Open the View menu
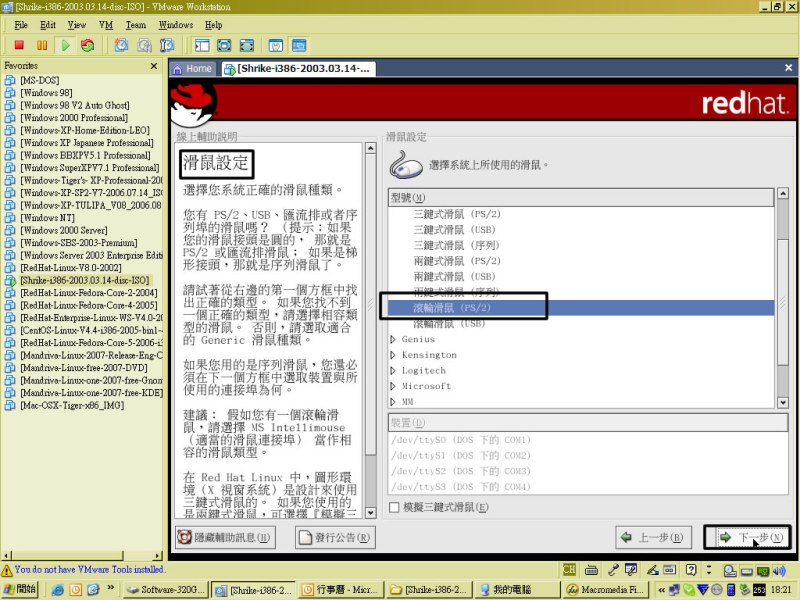This screenshot has width=800, height=600. pos(77,25)
